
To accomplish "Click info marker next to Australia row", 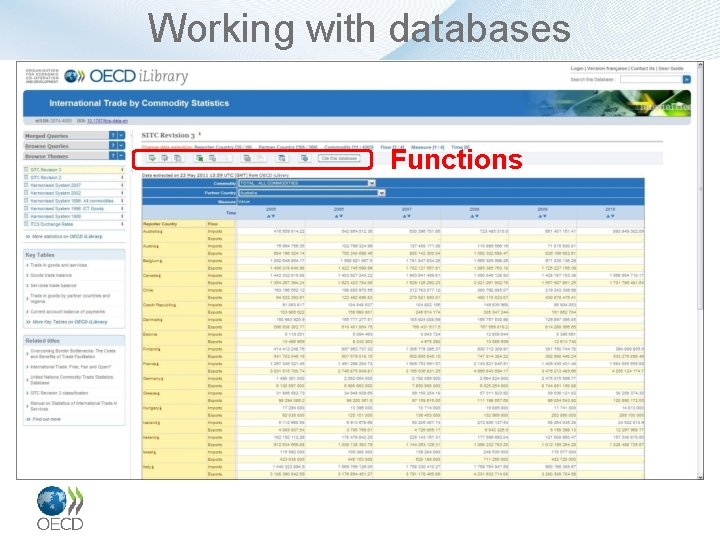I will 161,232.
